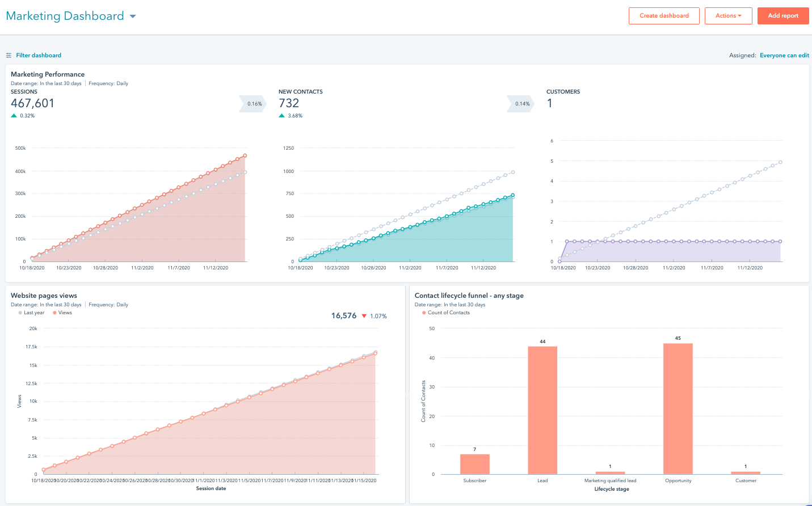Open the Marketing Dashboard title dropdown
Viewport: 812px width, 506px height.
[132, 16]
